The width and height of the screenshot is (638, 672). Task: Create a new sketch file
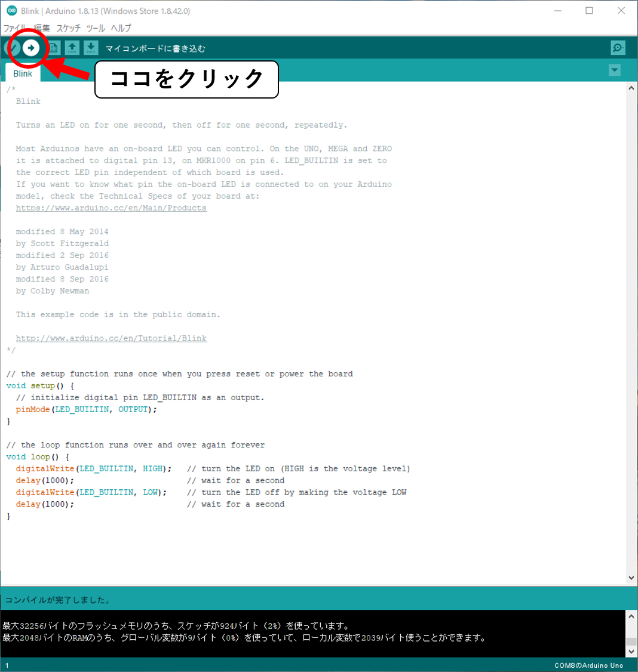pyautogui.click(x=54, y=48)
